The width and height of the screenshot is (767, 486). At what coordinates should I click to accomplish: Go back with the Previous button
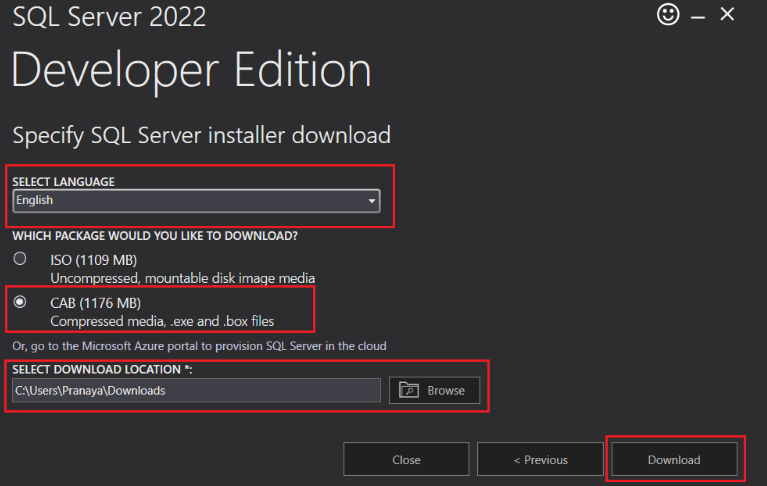540,459
